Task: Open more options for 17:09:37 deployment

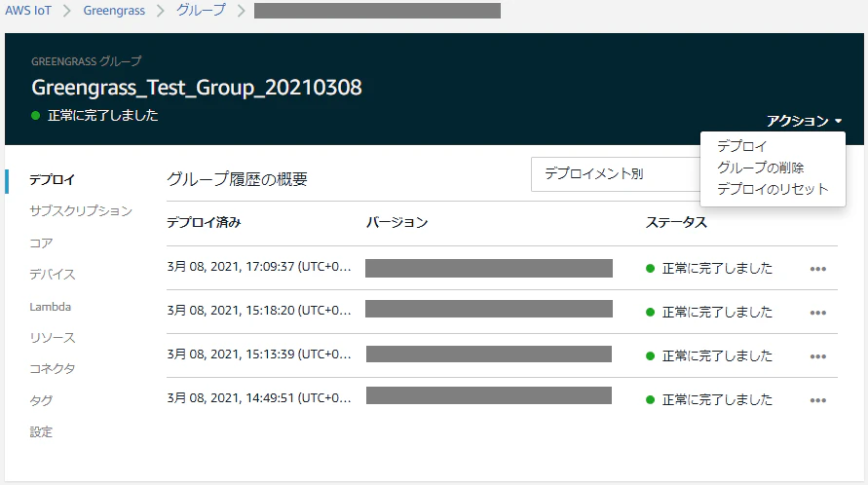Action: (817, 269)
